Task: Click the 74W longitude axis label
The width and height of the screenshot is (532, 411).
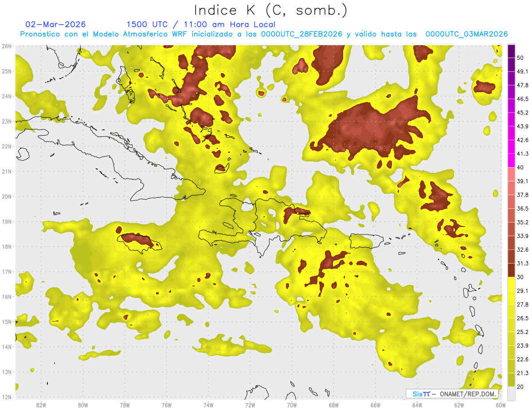Action: click(208, 405)
